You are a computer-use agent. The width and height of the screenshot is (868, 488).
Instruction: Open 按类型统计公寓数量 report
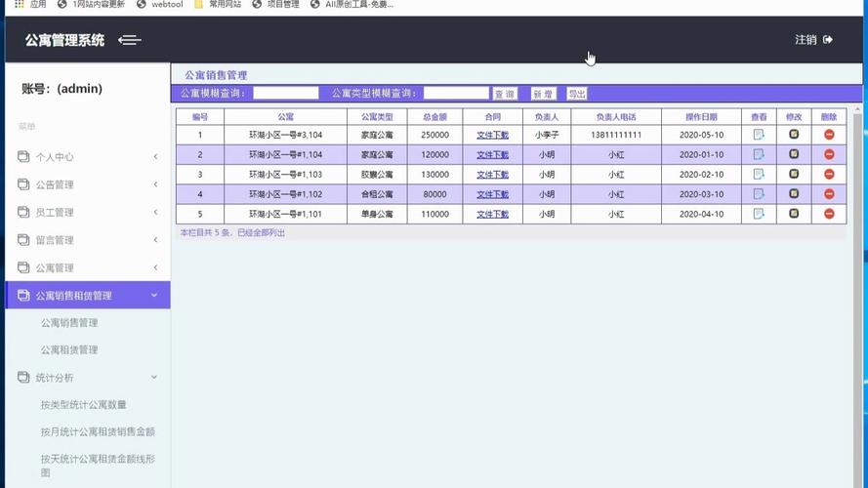[x=84, y=404]
